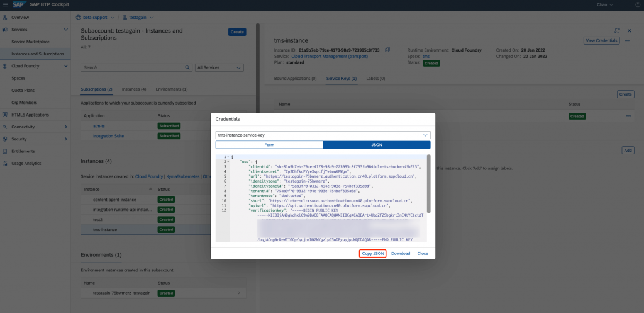
Task: Open the Chao user menu
Action: [604, 5]
